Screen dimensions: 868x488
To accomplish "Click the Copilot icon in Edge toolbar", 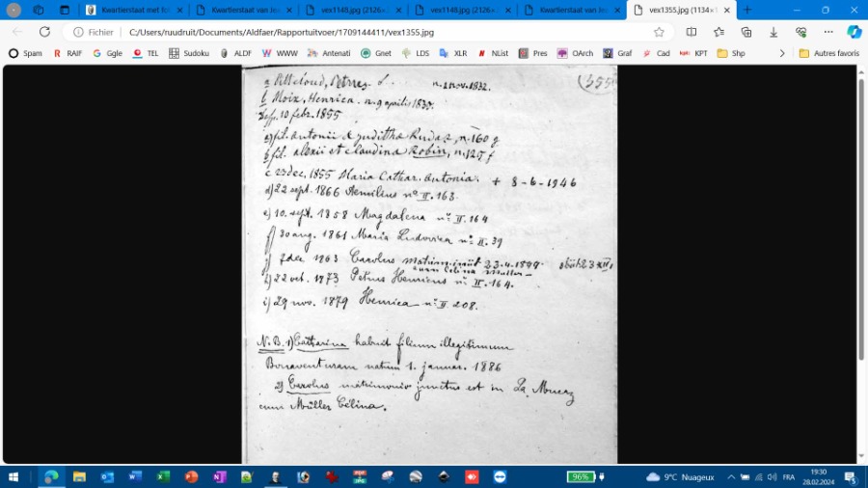I will click(854, 32).
